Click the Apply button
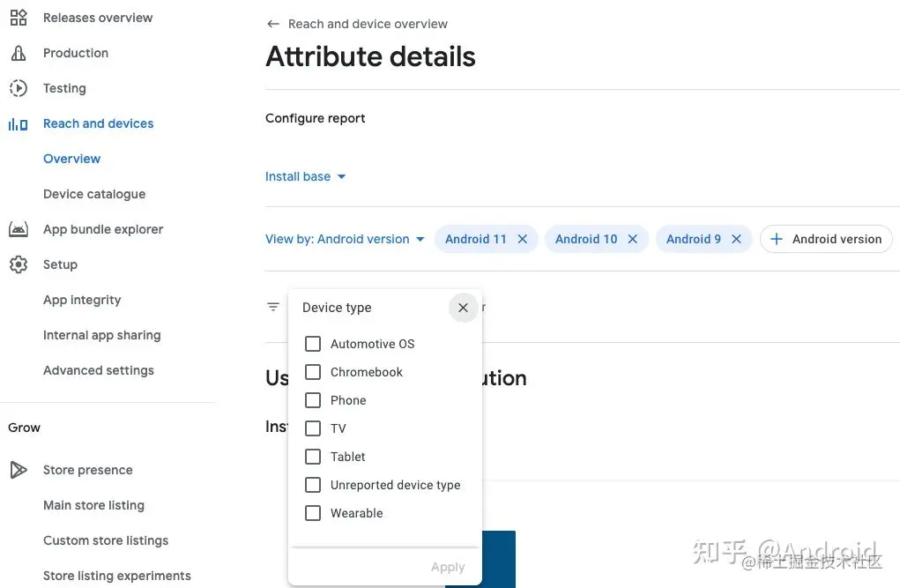 448,568
